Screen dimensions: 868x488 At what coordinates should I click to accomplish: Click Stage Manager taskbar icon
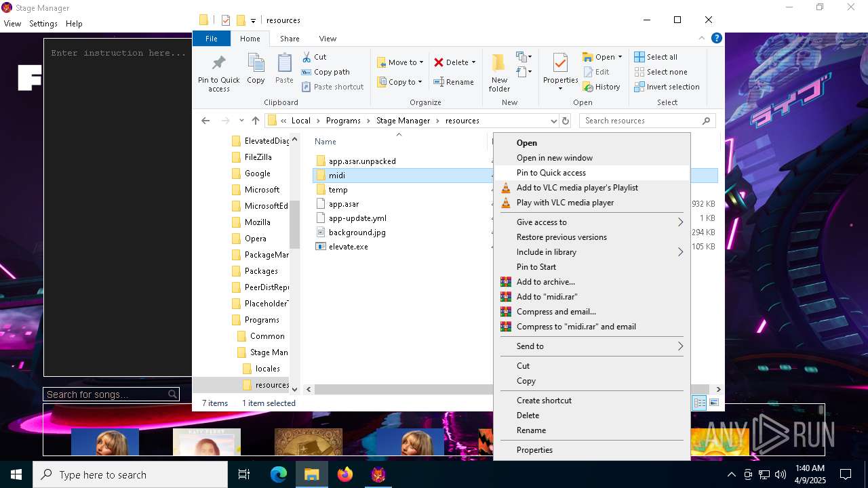[x=378, y=474]
